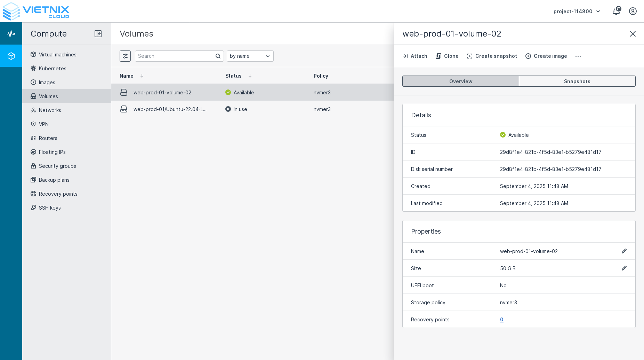Switch to the Snapshots tab
This screenshot has width=644, height=360.
577,81
